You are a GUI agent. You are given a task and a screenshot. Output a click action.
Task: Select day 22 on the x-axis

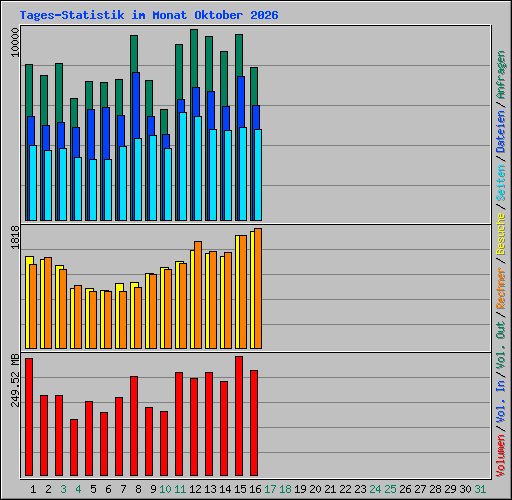click(345, 489)
